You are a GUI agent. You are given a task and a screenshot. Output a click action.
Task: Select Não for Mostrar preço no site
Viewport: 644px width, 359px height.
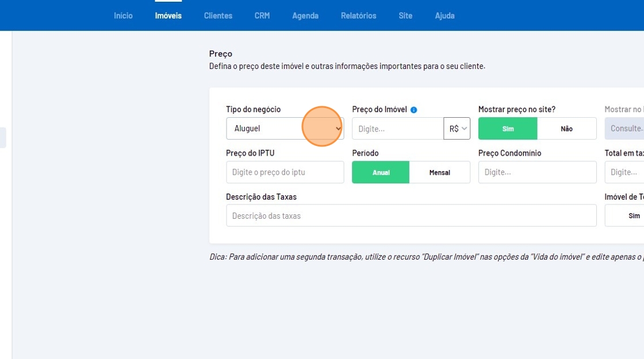(566, 129)
